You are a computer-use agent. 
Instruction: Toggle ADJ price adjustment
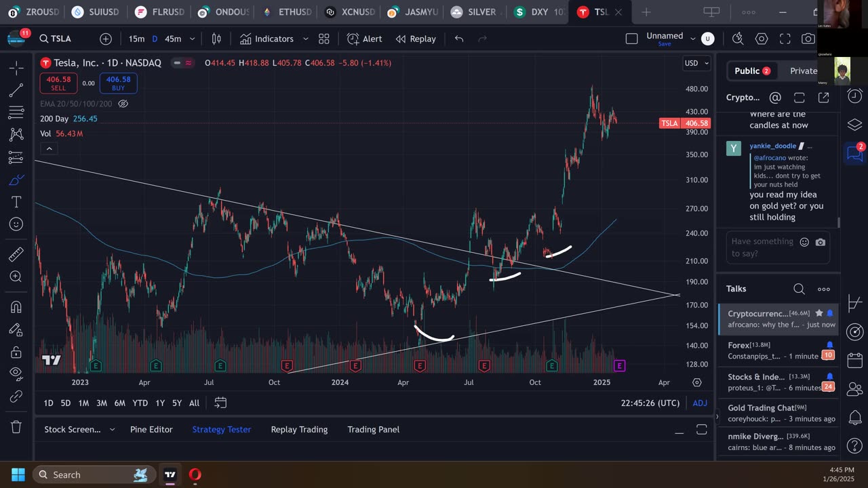coord(700,403)
